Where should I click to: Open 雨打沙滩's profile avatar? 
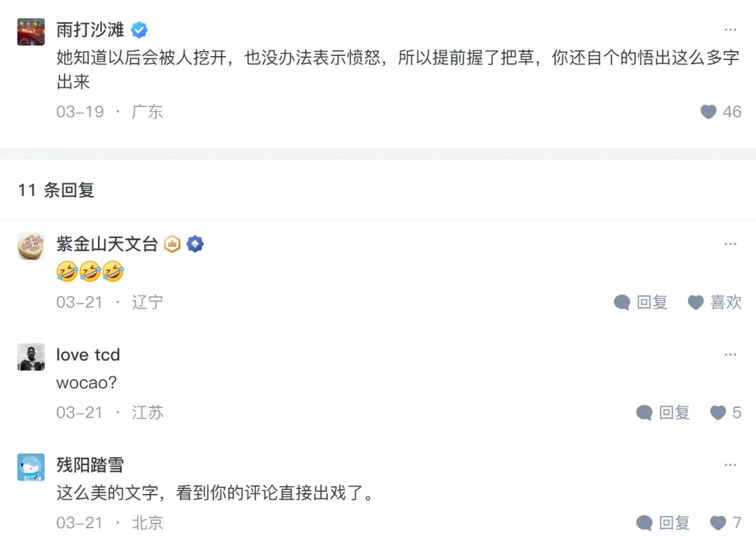[31, 31]
